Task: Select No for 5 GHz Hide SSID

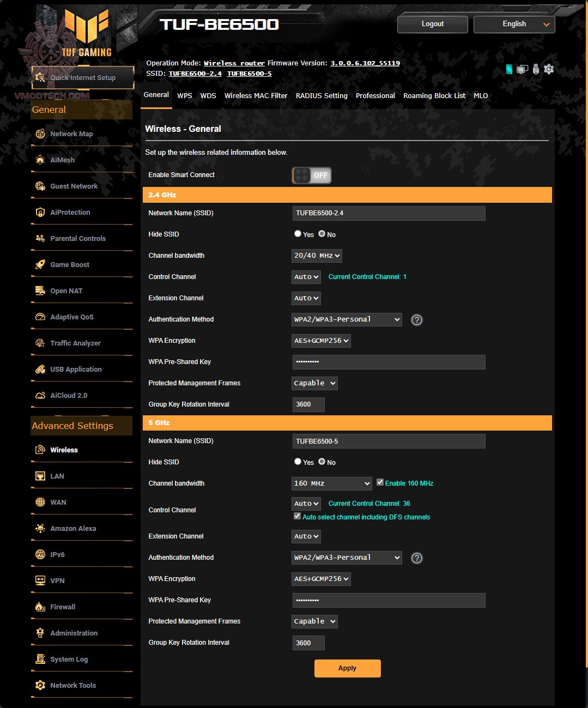Action: click(x=322, y=462)
